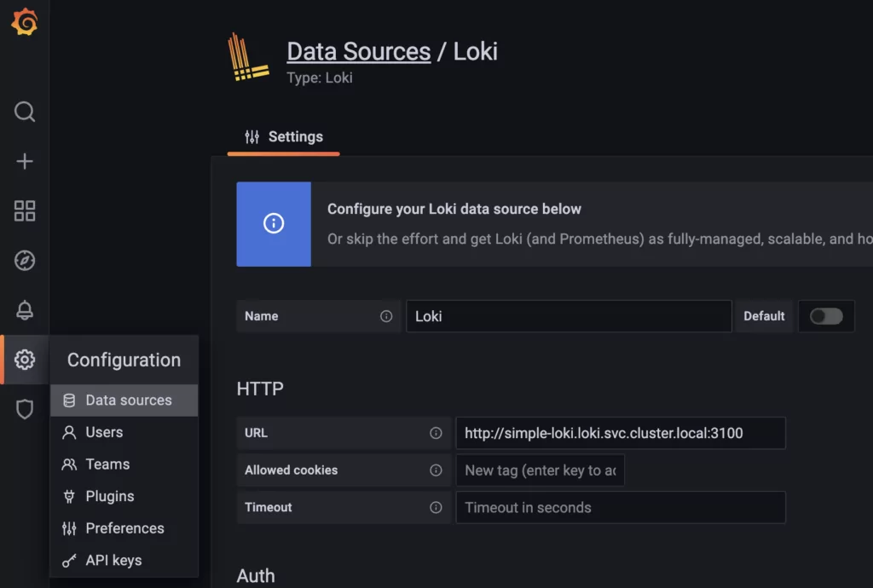Open the Server Admin shield icon
This screenshot has height=588, width=873.
[25, 409]
